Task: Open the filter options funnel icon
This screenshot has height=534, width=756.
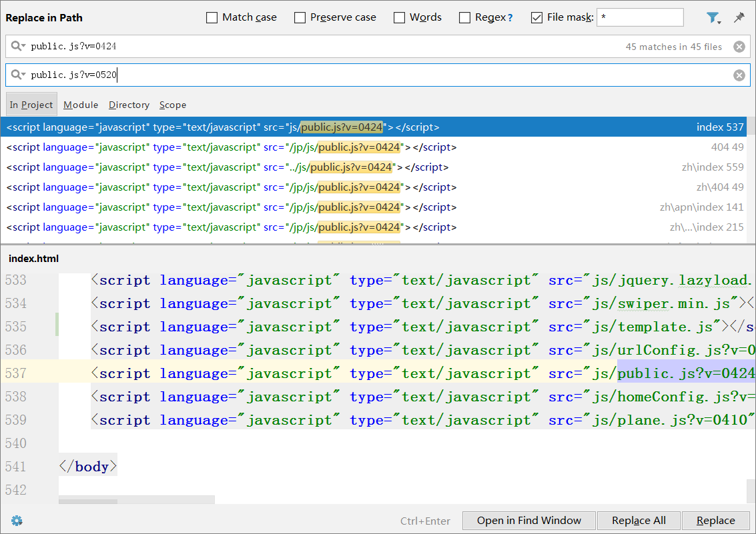Action: (713, 18)
